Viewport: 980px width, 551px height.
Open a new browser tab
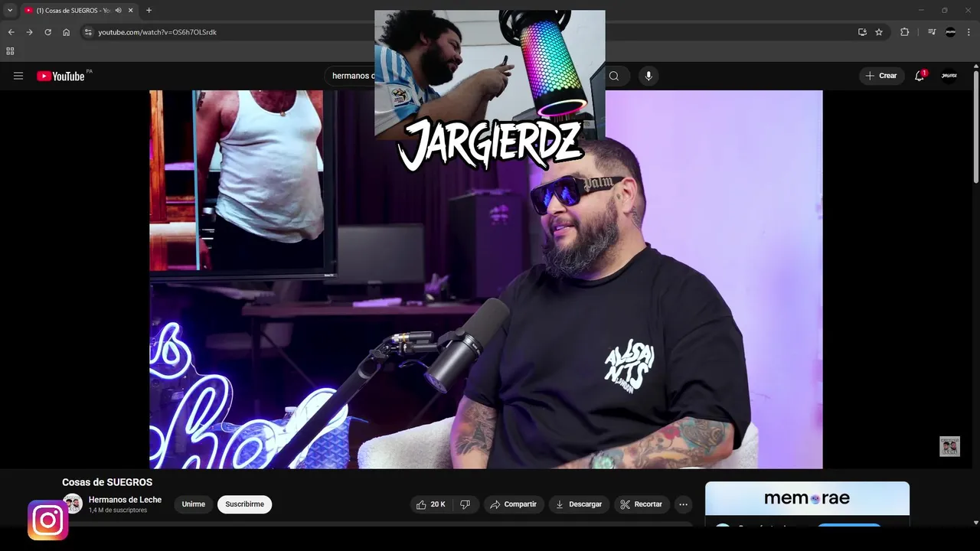point(149,10)
